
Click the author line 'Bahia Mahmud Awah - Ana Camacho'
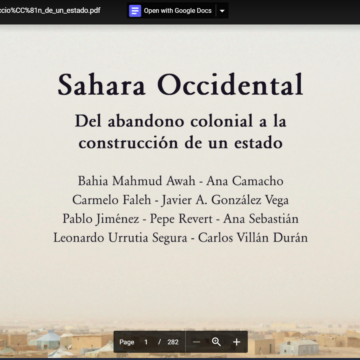[180, 181]
